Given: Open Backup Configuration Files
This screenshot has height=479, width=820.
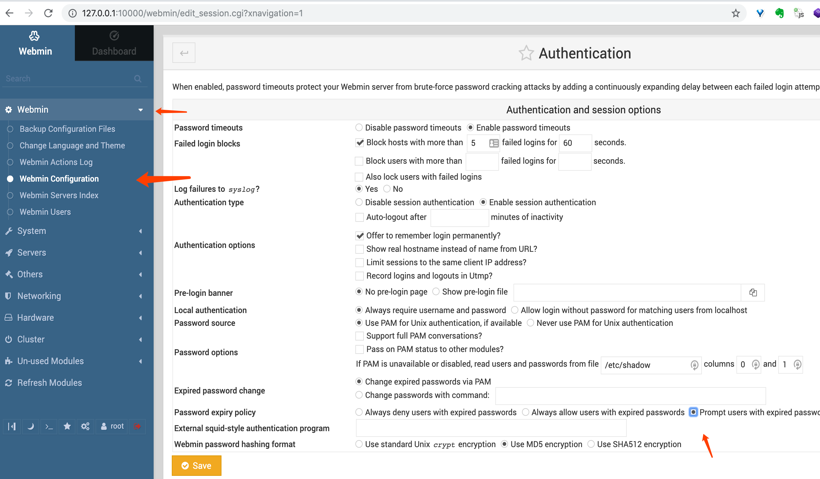Looking at the screenshot, I should coord(67,129).
